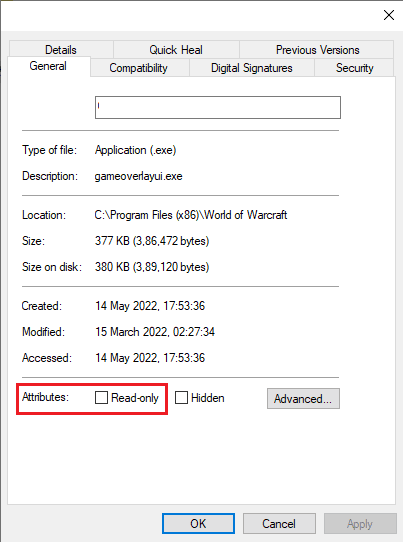Select the General tab
The height and width of the screenshot is (542, 403).
coord(48,66)
